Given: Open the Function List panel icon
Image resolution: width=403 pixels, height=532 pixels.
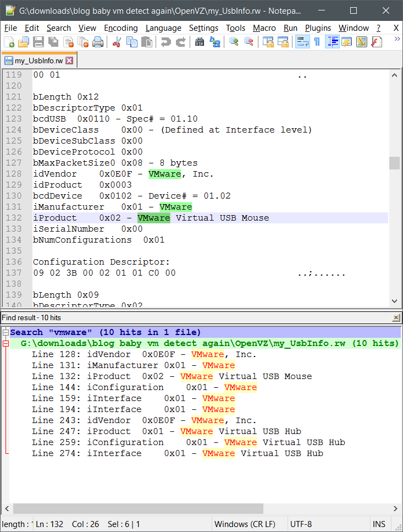Looking at the screenshot, I should point(377,42).
